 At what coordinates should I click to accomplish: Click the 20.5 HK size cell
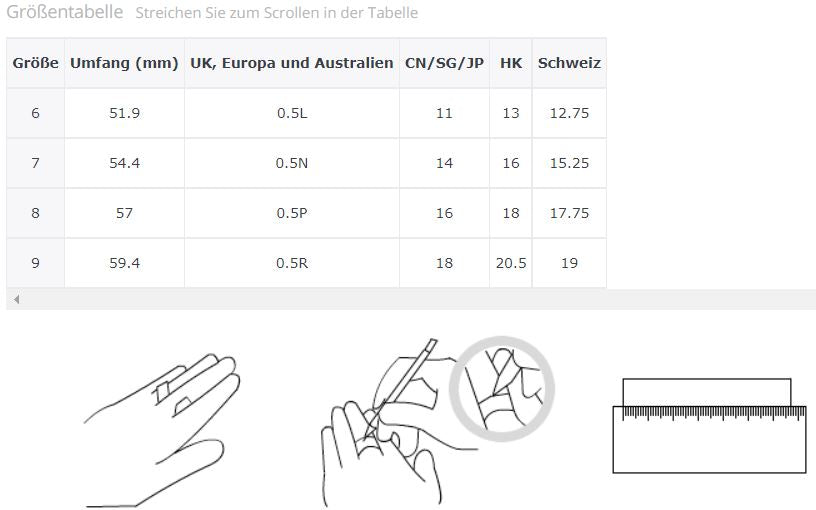click(511, 263)
